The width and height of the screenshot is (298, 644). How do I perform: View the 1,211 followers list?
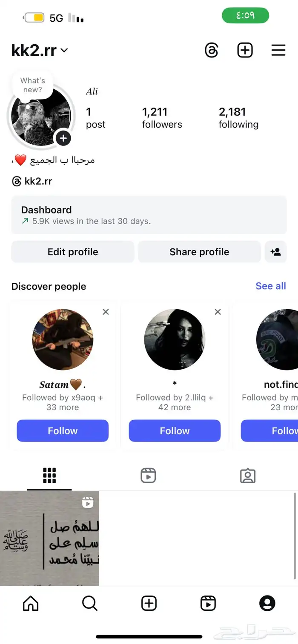click(x=162, y=118)
